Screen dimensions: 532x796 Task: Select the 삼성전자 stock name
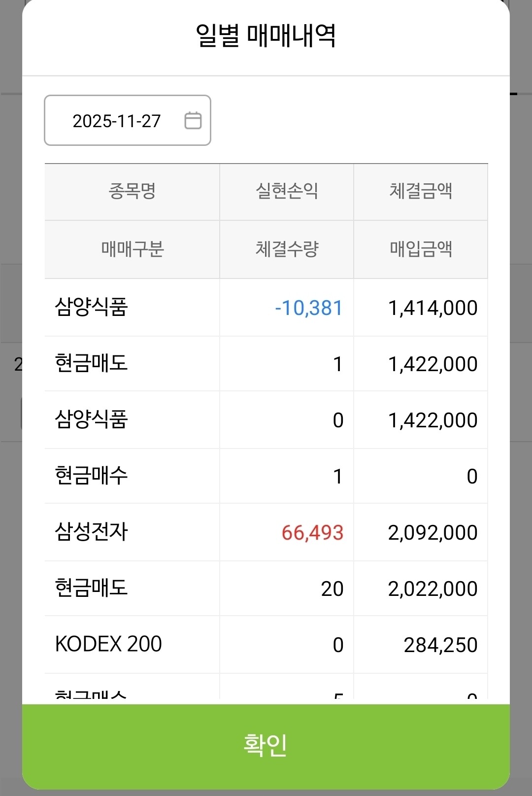tap(91, 532)
